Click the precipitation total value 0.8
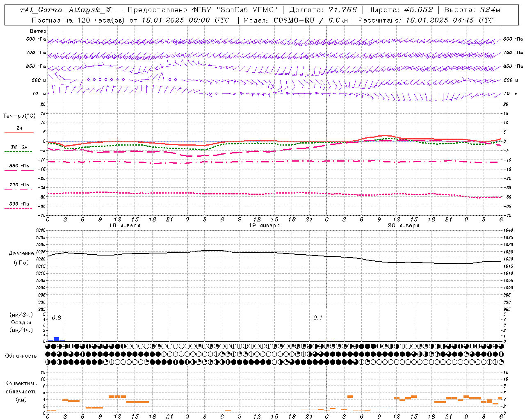 click(x=56, y=318)
